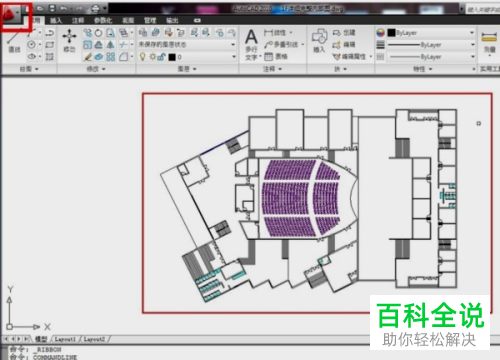This screenshot has height=360, width=500.
Task: Click the object color wheel icon in Properties
Action: coord(381,33)
